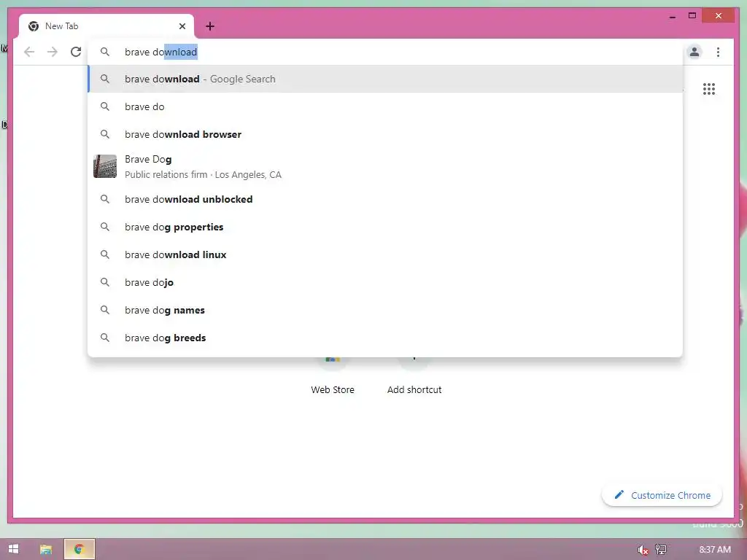Select the New Tab tab
747x560 pixels.
[107, 26]
